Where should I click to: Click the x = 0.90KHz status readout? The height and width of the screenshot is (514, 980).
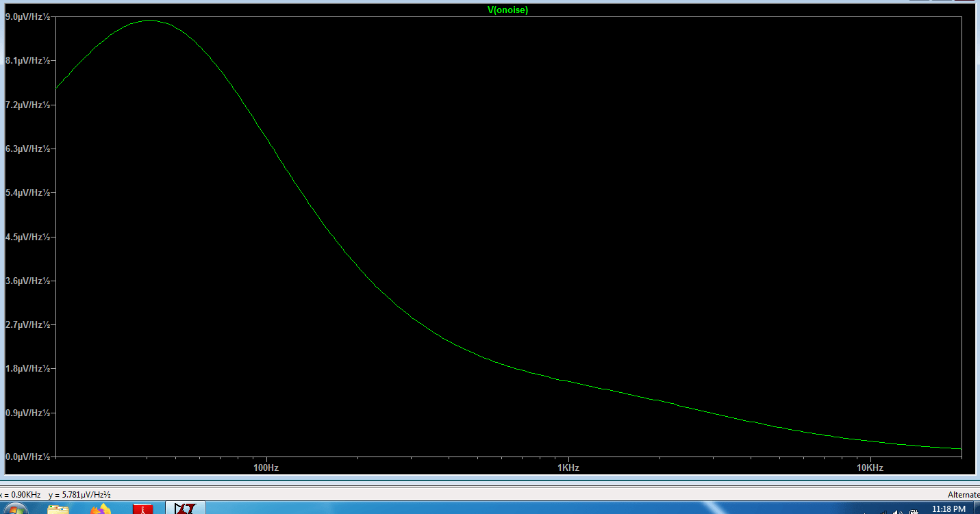21,494
